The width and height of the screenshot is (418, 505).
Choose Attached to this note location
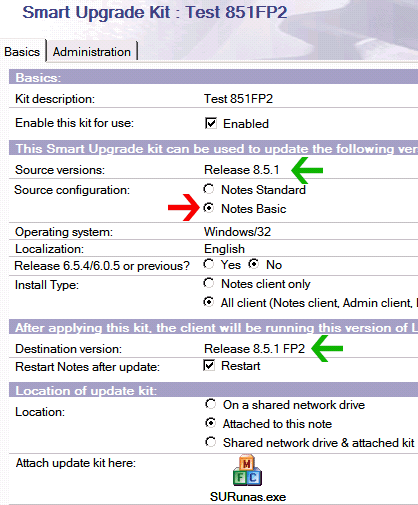(x=211, y=423)
